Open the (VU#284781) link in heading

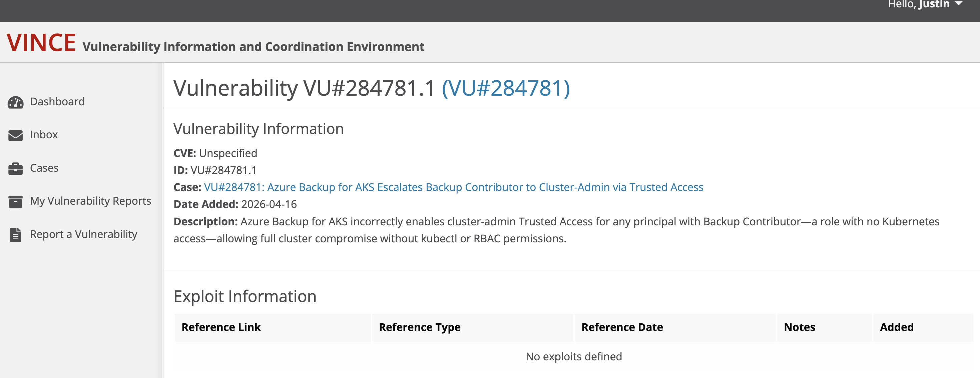tap(506, 88)
